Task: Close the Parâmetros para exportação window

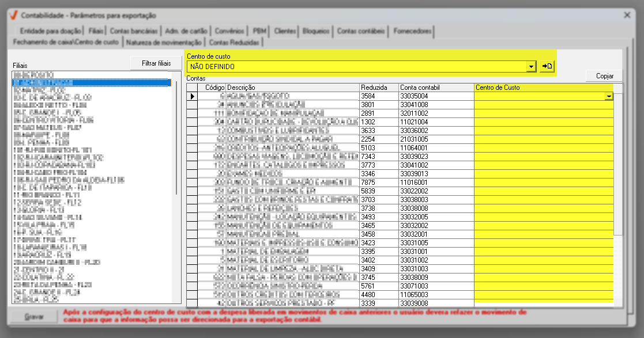Action: [x=627, y=14]
